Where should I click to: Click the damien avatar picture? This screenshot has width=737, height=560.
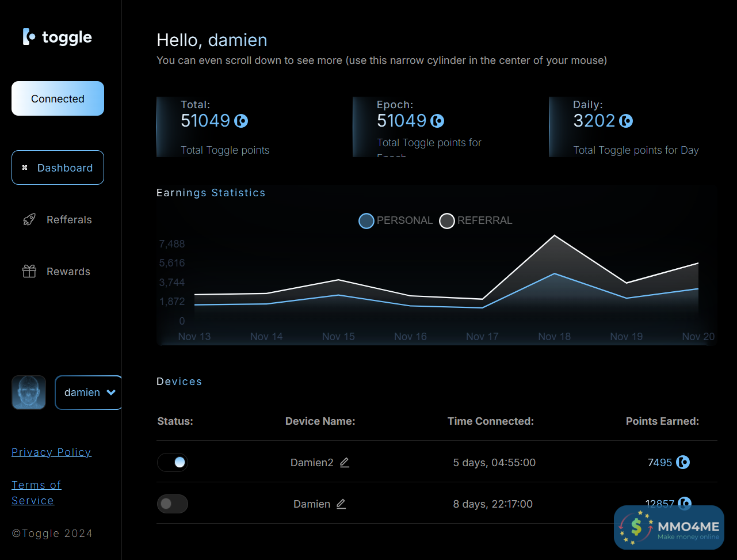pos(29,393)
